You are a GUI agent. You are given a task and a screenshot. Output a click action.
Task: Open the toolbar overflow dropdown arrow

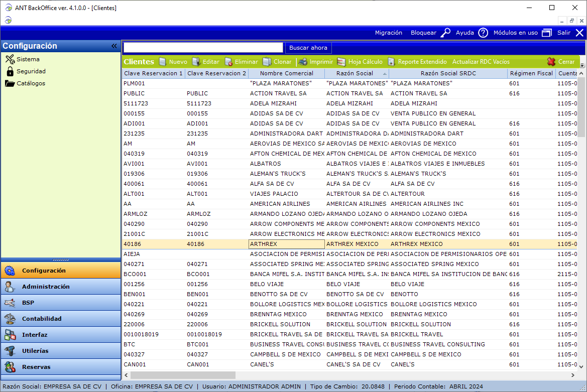[582, 65]
